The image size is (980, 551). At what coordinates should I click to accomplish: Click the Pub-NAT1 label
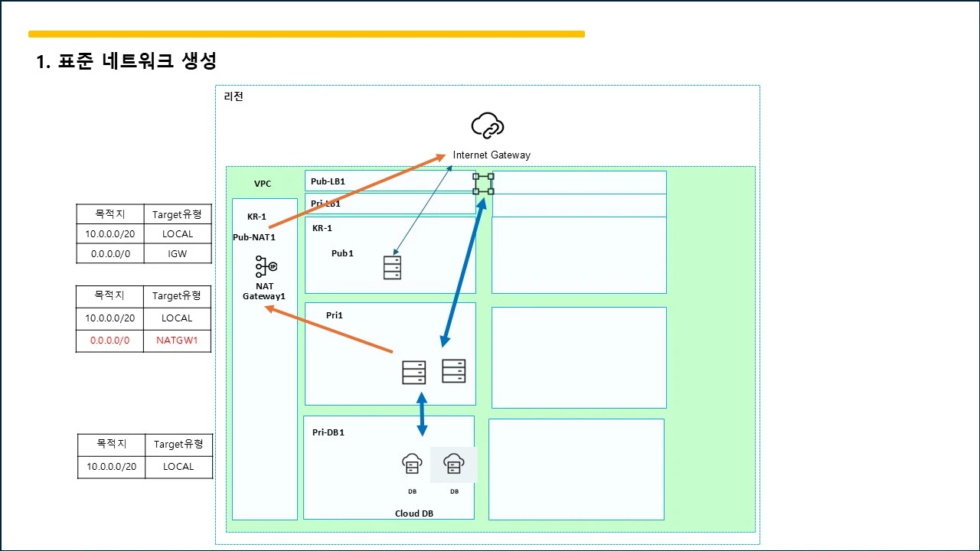(254, 237)
